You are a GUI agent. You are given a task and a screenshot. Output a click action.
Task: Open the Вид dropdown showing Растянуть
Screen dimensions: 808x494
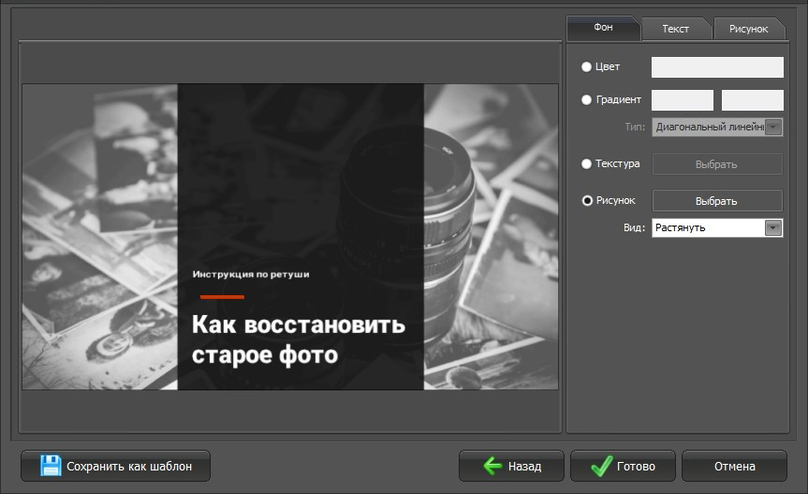click(x=717, y=228)
